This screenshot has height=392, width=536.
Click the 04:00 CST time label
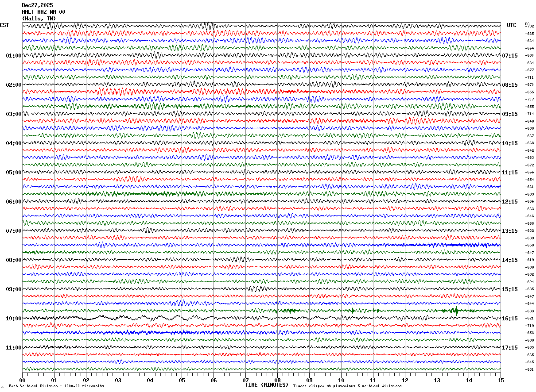pyautogui.click(x=13, y=143)
